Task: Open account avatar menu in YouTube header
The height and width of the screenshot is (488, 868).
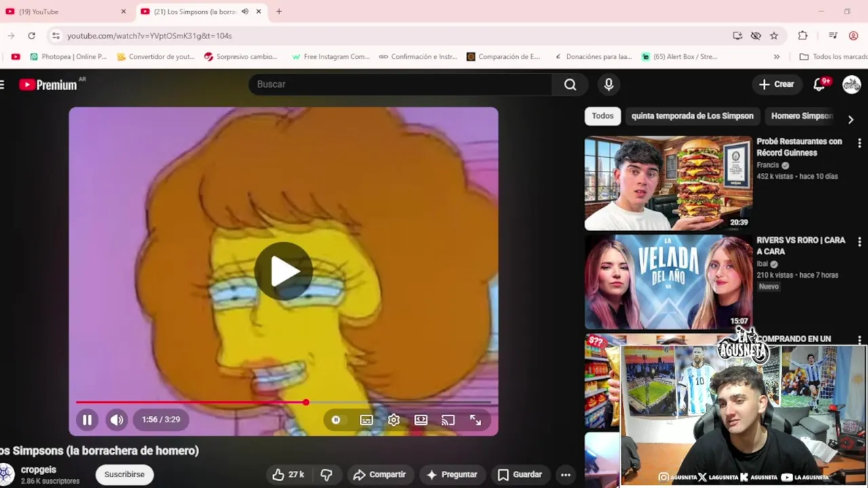Action: (x=851, y=84)
